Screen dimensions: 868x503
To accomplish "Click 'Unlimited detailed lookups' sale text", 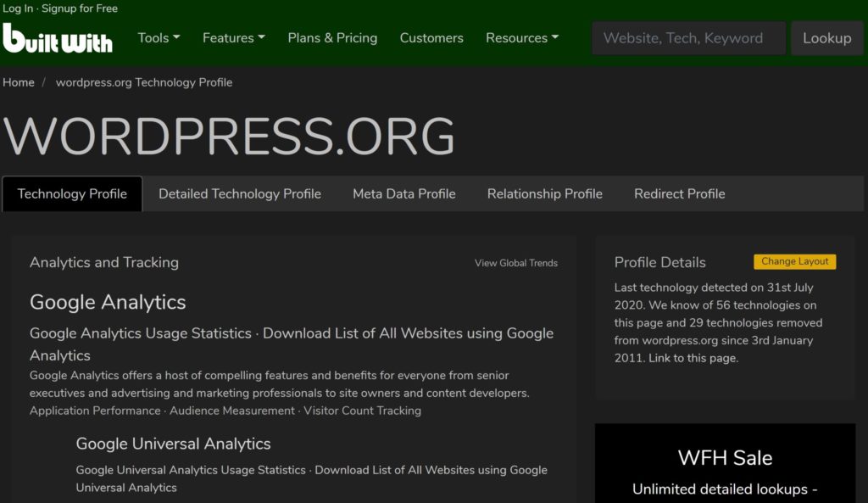I will (725, 489).
